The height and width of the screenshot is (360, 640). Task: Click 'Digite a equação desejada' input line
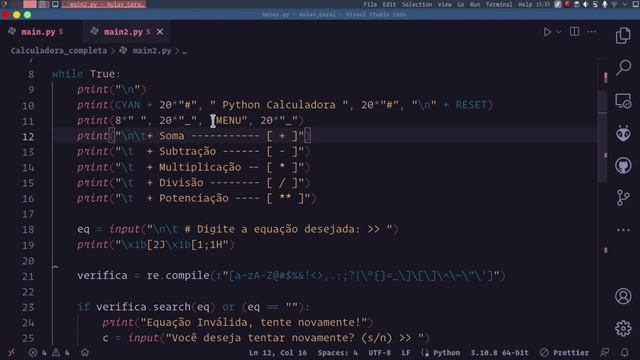click(x=238, y=229)
